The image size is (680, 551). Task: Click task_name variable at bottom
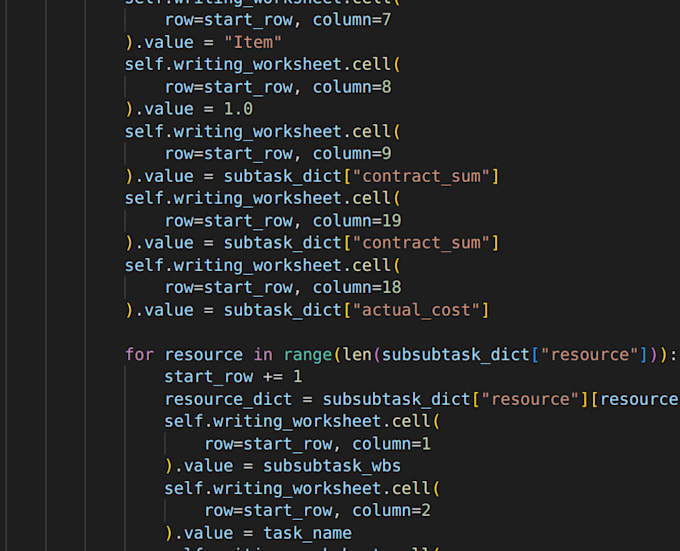[x=307, y=533]
